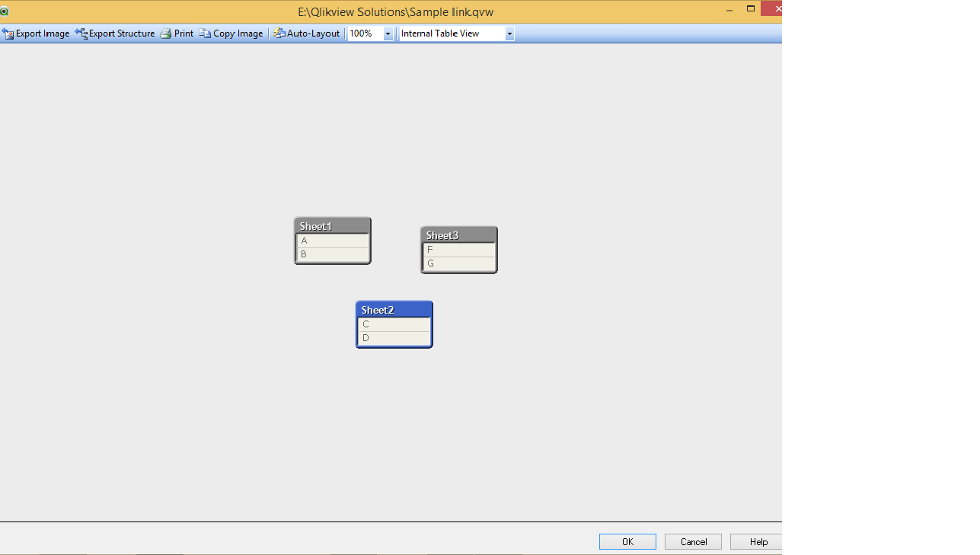980x555 pixels.
Task: Select the Sheet3 table header
Action: click(x=459, y=235)
